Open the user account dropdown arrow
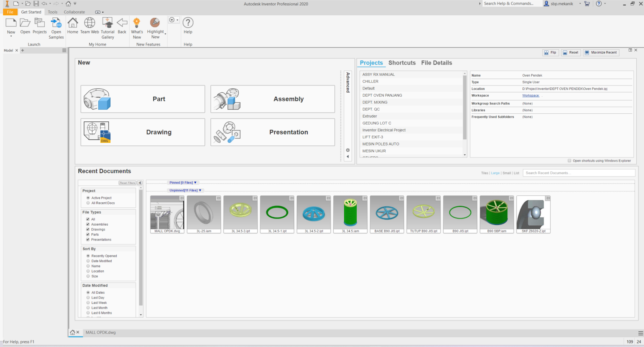 point(580,4)
